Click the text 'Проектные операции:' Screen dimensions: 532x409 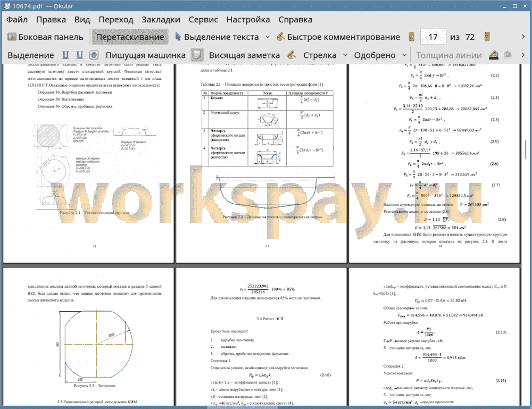(x=229, y=331)
